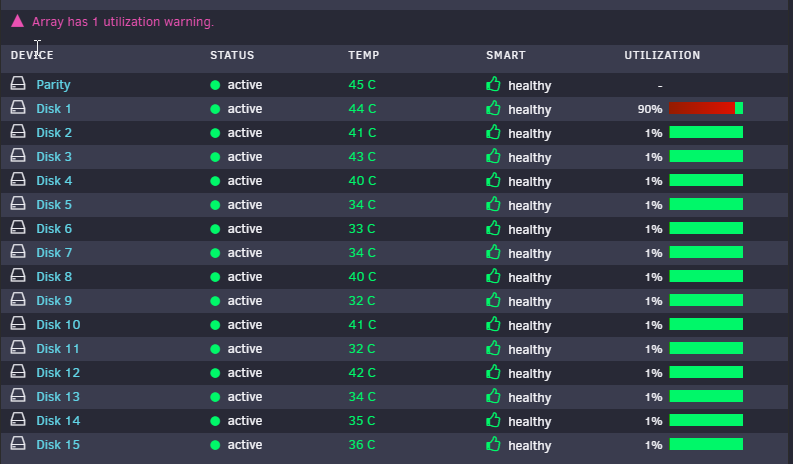Click the 'active' status text for Disk 3

pyautogui.click(x=245, y=156)
